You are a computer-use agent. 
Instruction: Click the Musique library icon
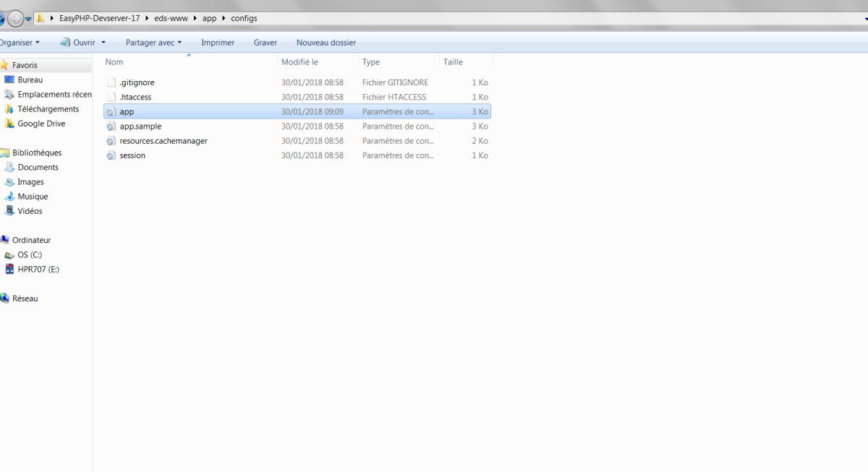pos(9,197)
